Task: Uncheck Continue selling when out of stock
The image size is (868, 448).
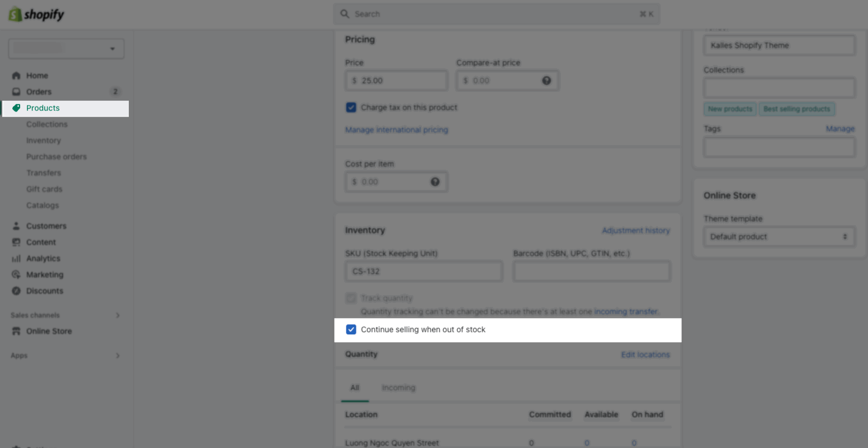Action: tap(351, 329)
